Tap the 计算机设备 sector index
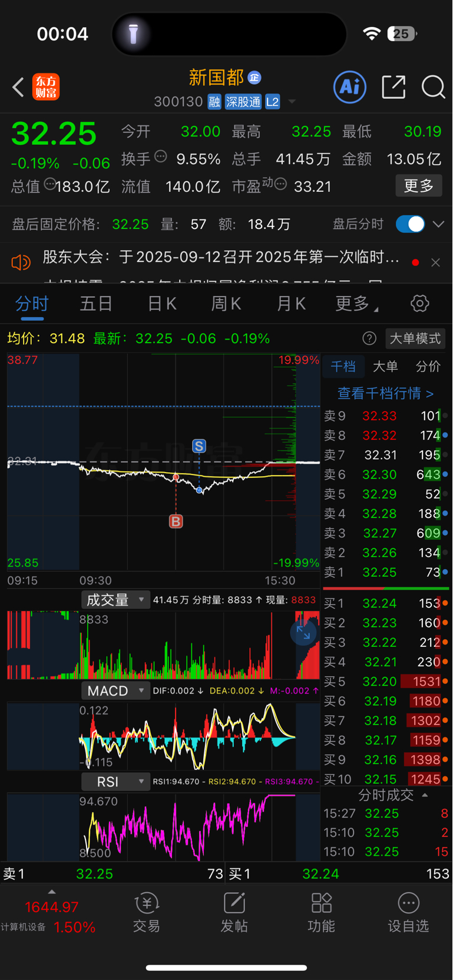Image resolution: width=453 pixels, height=980 pixels. click(x=49, y=916)
